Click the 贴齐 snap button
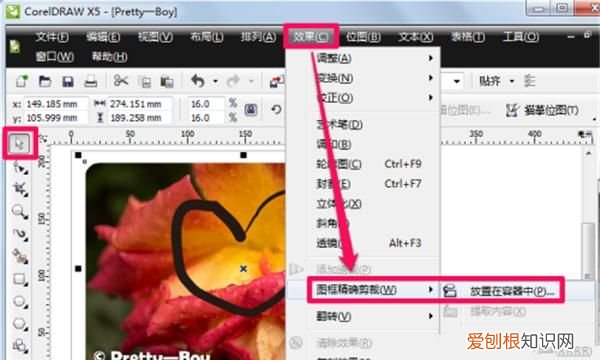This screenshot has height=360, width=600. (490, 81)
